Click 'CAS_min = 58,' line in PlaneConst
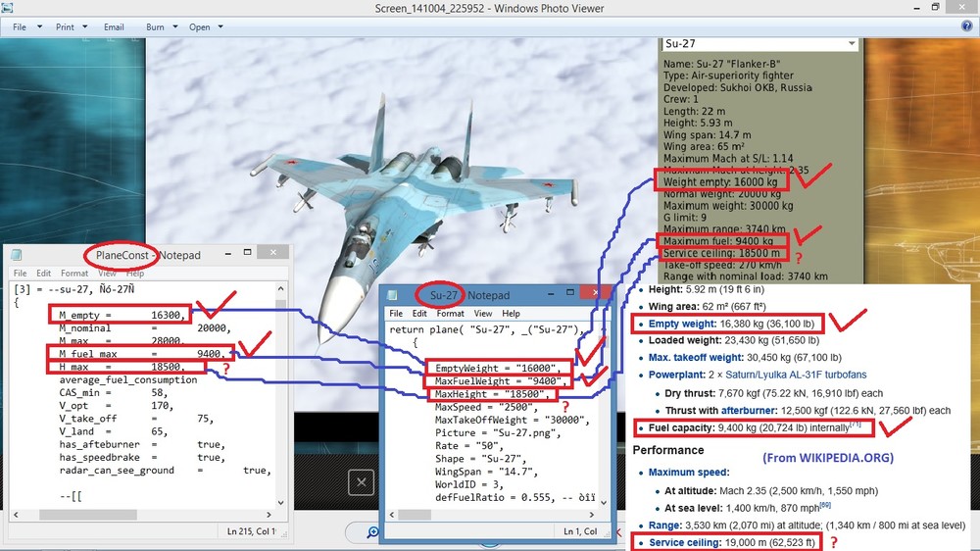This screenshot has width=980, height=551. [x=114, y=393]
